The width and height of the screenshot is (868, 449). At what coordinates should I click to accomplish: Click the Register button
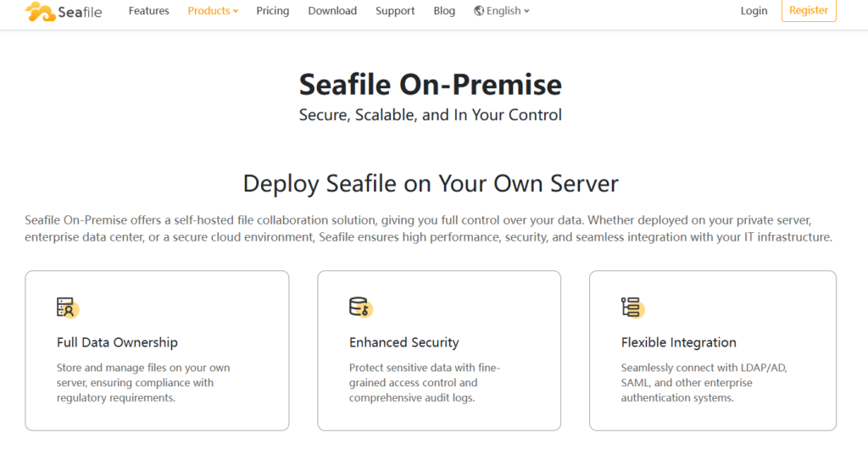pyautogui.click(x=809, y=10)
